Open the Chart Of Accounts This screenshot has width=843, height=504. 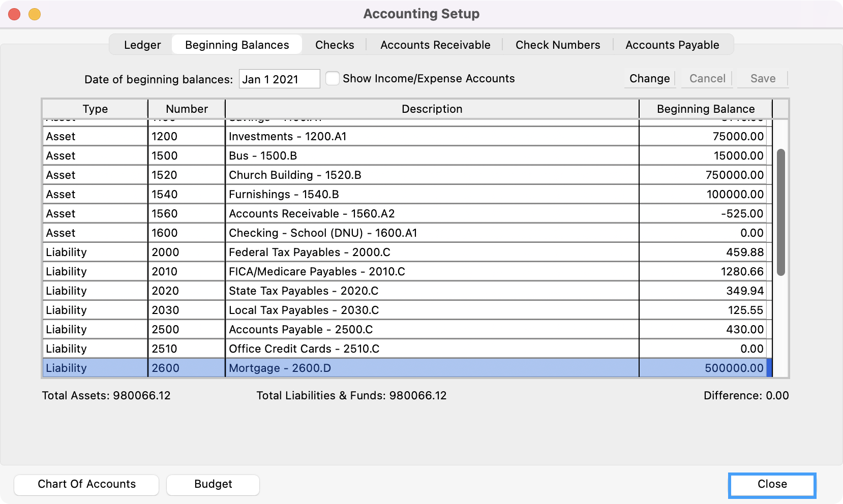tap(86, 484)
